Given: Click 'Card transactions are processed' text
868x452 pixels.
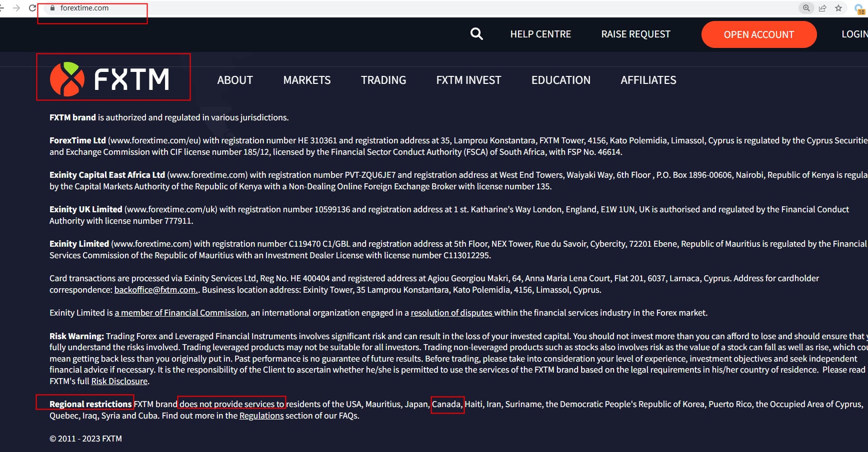Looking at the screenshot, I should pyautogui.click(x=108, y=278).
